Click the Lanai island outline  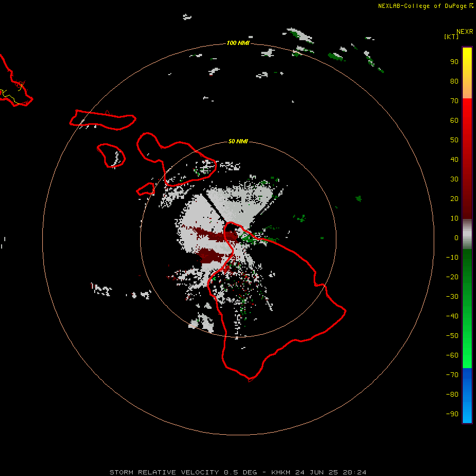tap(111, 155)
